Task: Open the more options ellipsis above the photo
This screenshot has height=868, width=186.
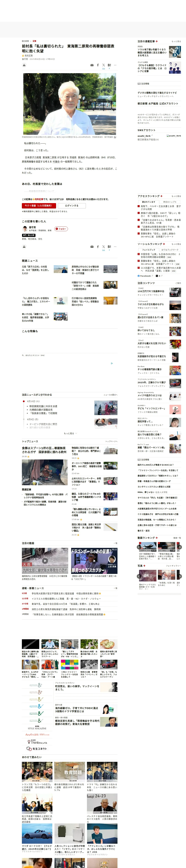Action: [115, 65]
